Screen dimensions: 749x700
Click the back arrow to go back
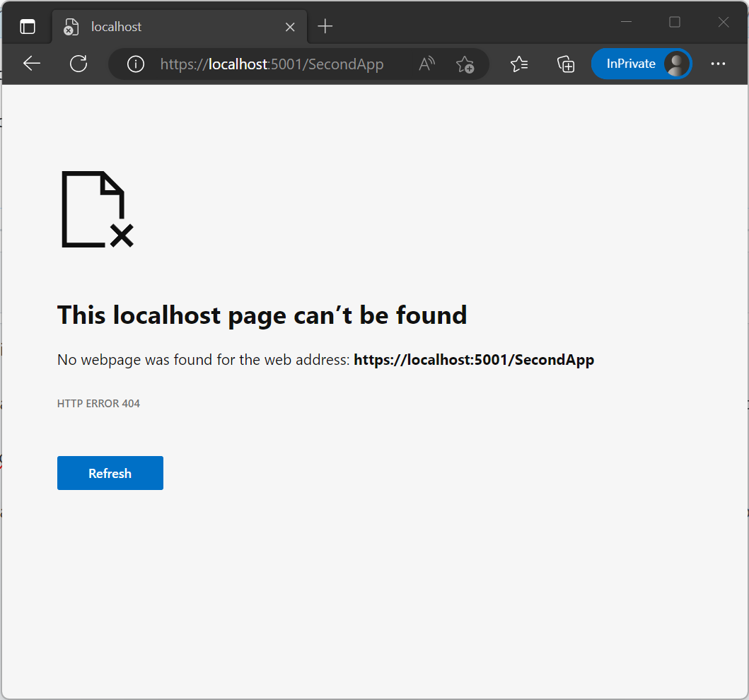point(31,64)
